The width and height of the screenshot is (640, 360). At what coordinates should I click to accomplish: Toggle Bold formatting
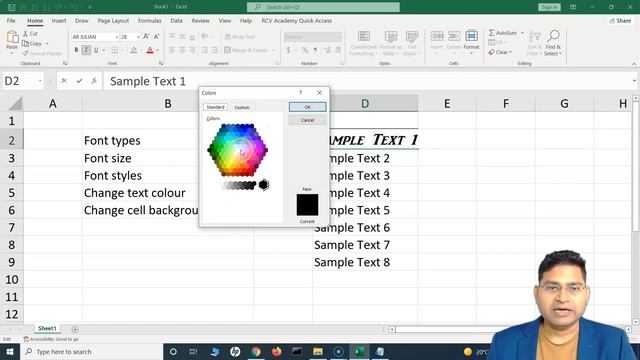click(76, 50)
